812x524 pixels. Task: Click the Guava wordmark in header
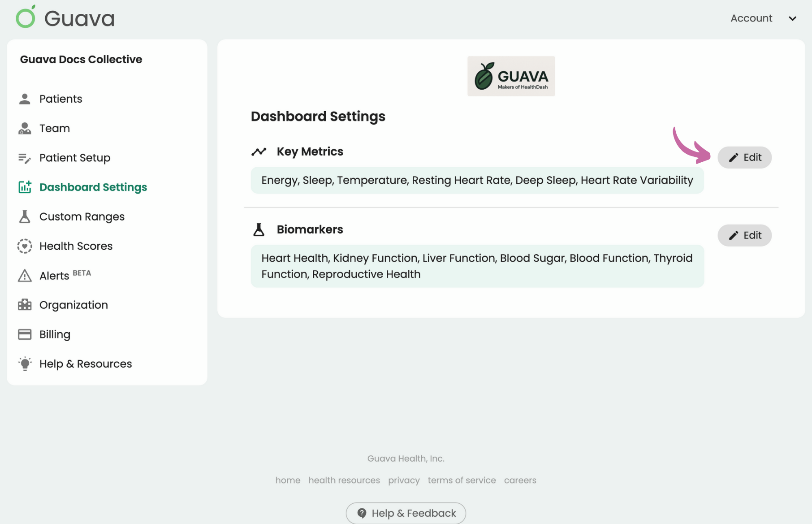79,18
